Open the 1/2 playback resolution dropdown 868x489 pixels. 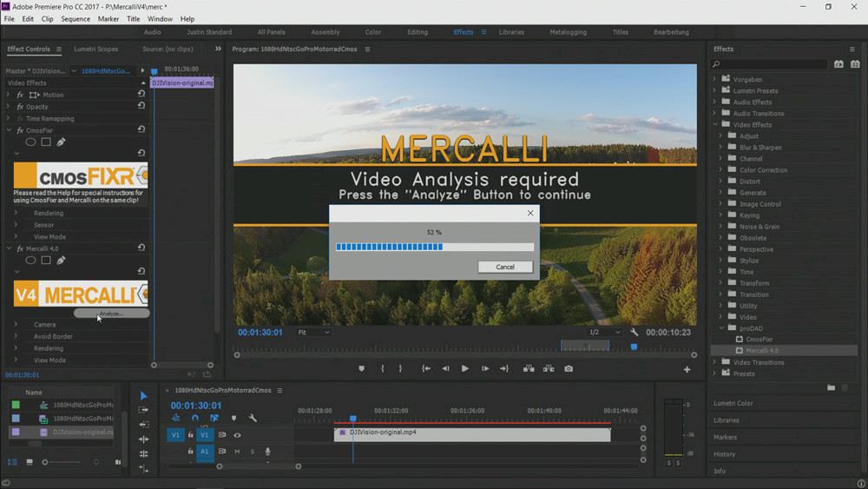pos(604,333)
